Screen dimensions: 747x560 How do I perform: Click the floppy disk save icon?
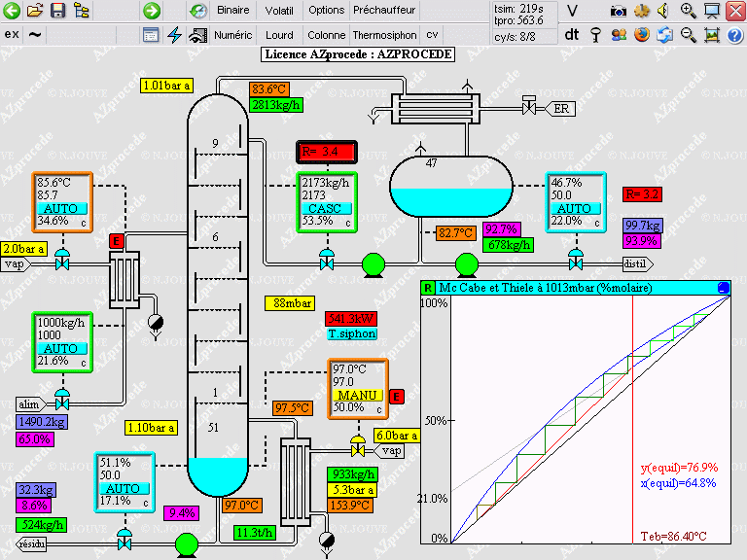click(x=57, y=11)
